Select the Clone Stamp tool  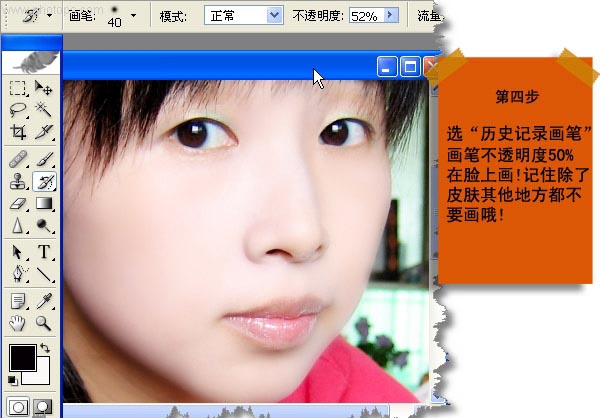pyautogui.click(x=18, y=181)
